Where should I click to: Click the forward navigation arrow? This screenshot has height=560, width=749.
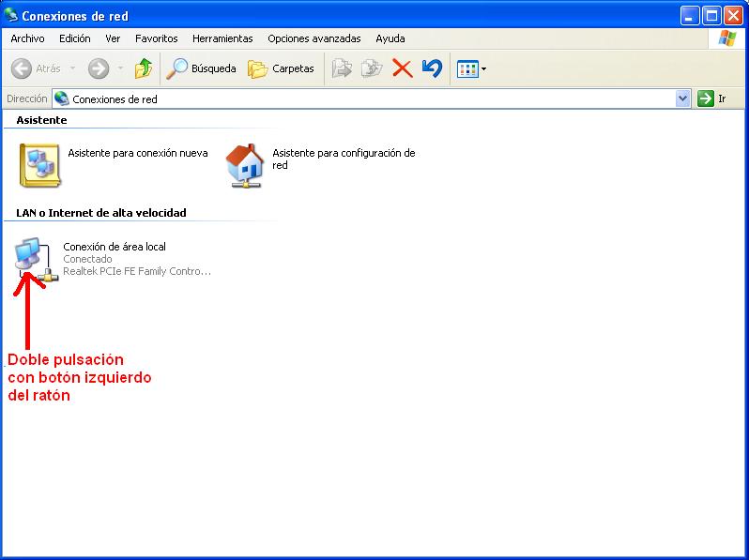(99, 68)
